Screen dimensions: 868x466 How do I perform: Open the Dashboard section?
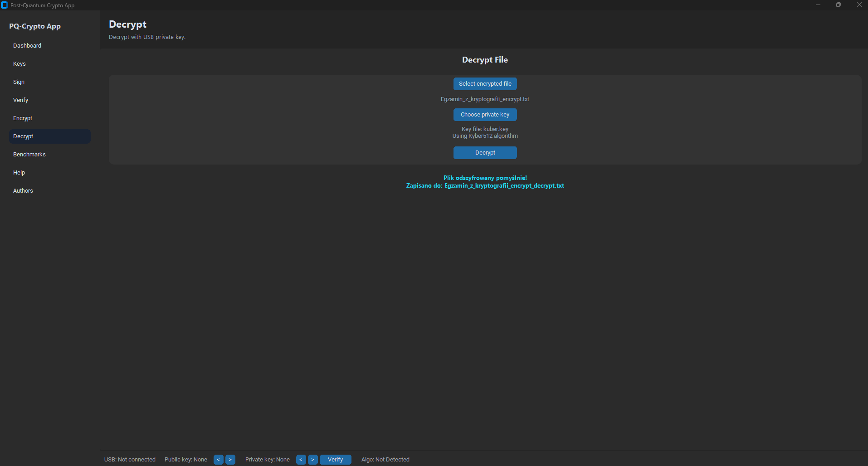(27, 45)
